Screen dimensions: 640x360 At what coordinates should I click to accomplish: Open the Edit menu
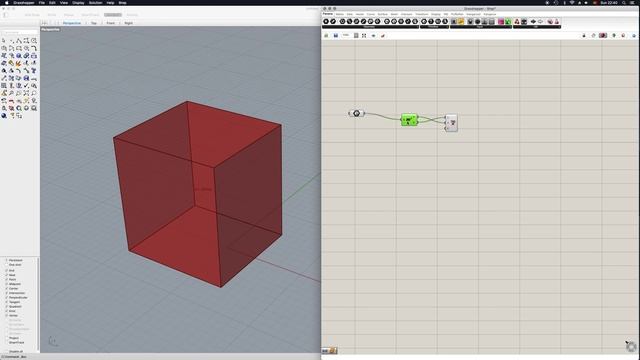point(52,2)
